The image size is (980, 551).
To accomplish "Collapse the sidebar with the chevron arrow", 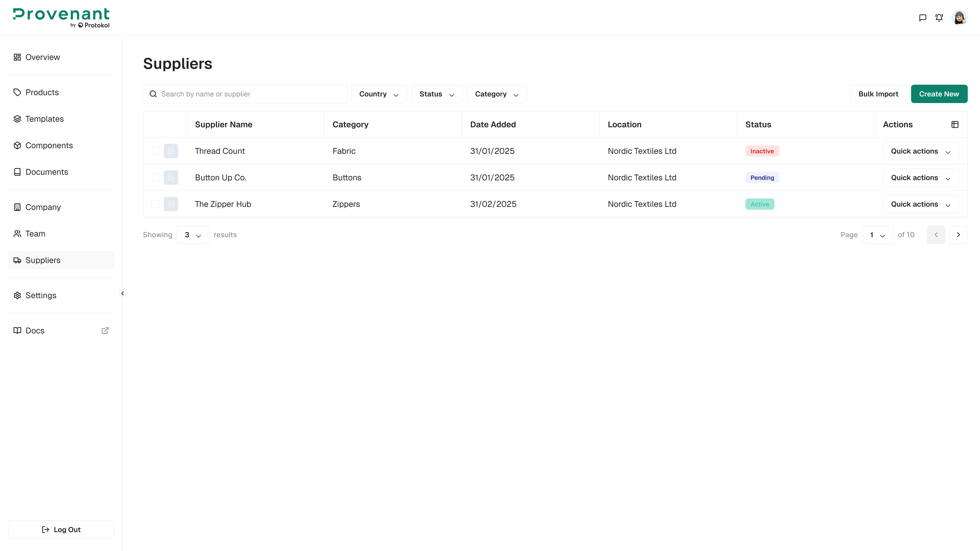I will pyautogui.click(x=122, y=293).
